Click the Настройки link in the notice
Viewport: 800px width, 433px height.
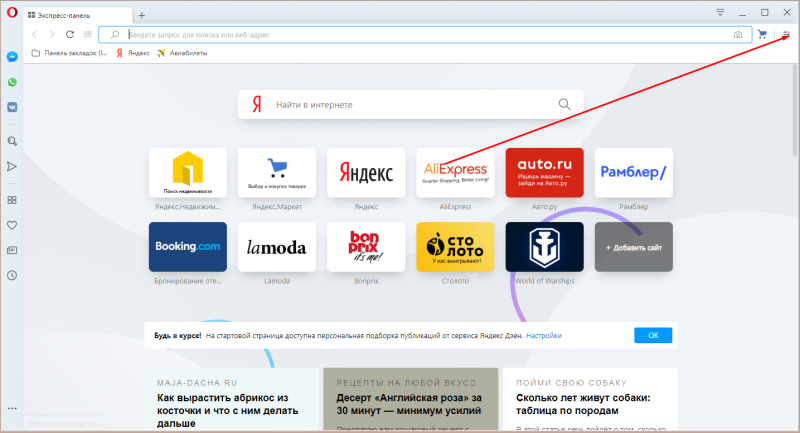[544, 336]
